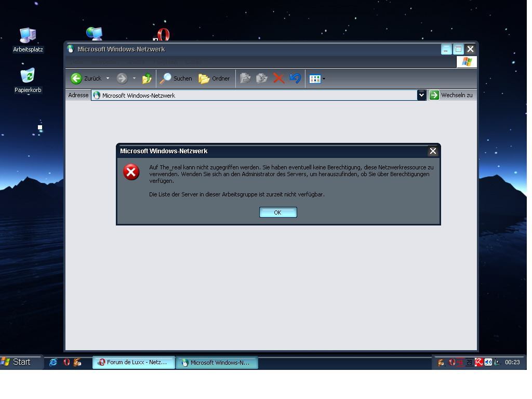Click the Windows flag logo throbber
Screen dimensions: 532x399
click(467, 62)
